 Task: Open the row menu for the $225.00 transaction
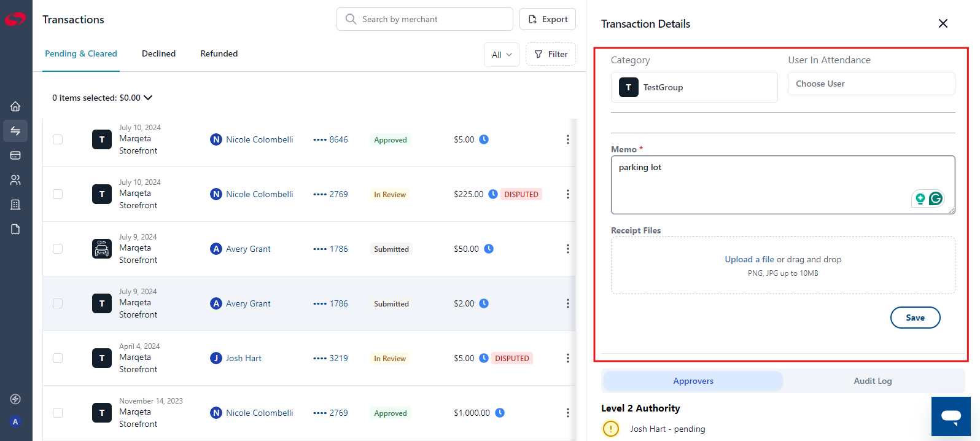point(567,194)
